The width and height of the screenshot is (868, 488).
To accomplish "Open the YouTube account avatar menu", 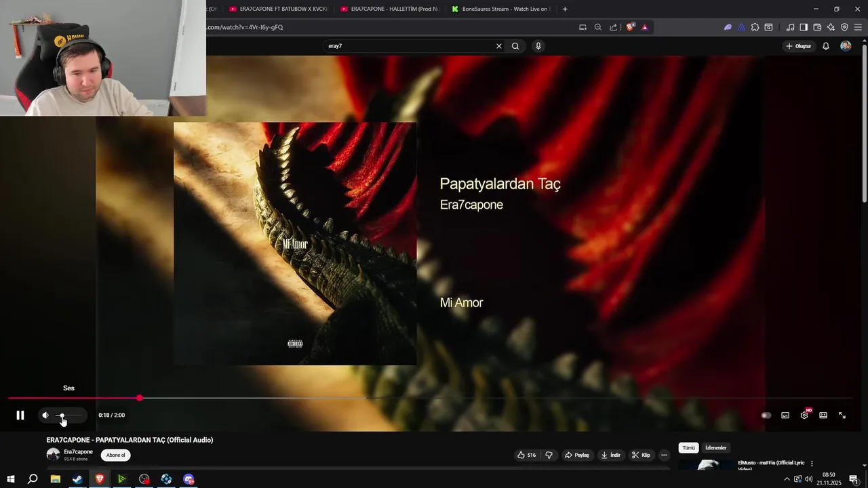I will click(x=846, y=46).
